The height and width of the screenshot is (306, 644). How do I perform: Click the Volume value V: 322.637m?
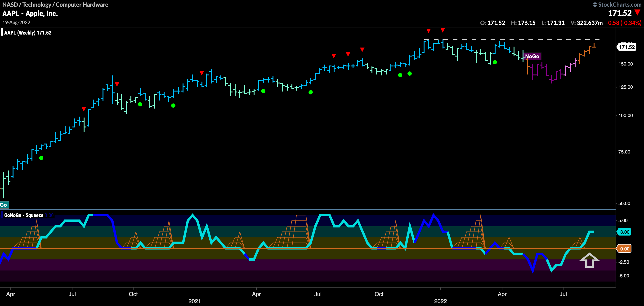click(586, 23)
